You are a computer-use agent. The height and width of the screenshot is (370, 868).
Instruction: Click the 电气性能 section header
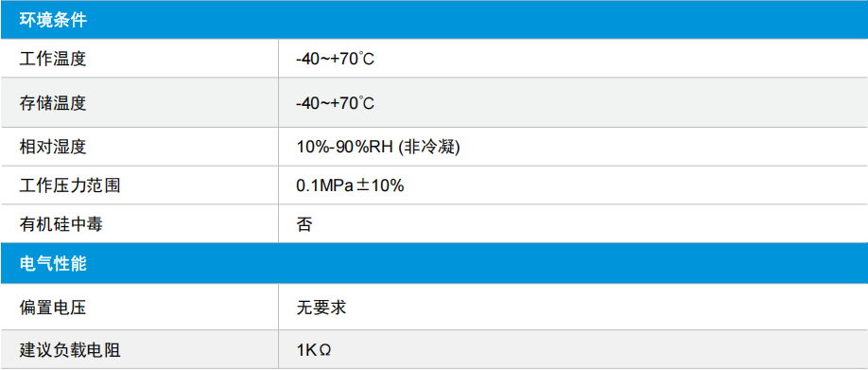pos(53,264)
